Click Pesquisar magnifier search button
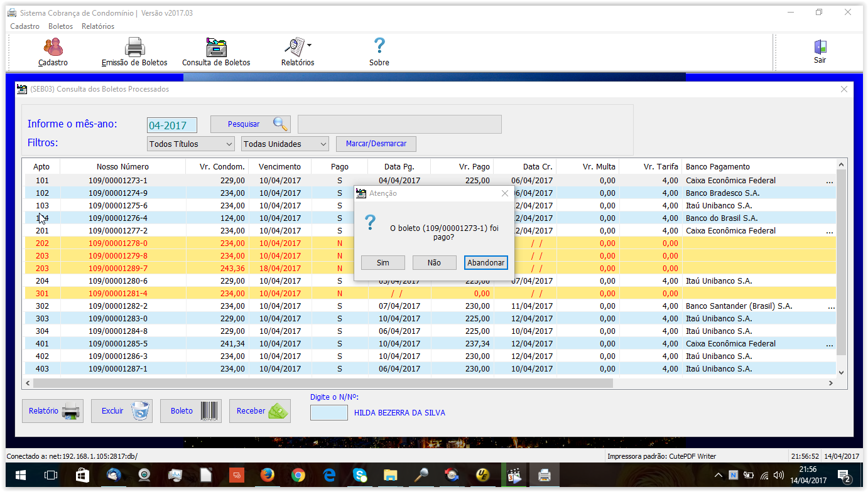 250,124
